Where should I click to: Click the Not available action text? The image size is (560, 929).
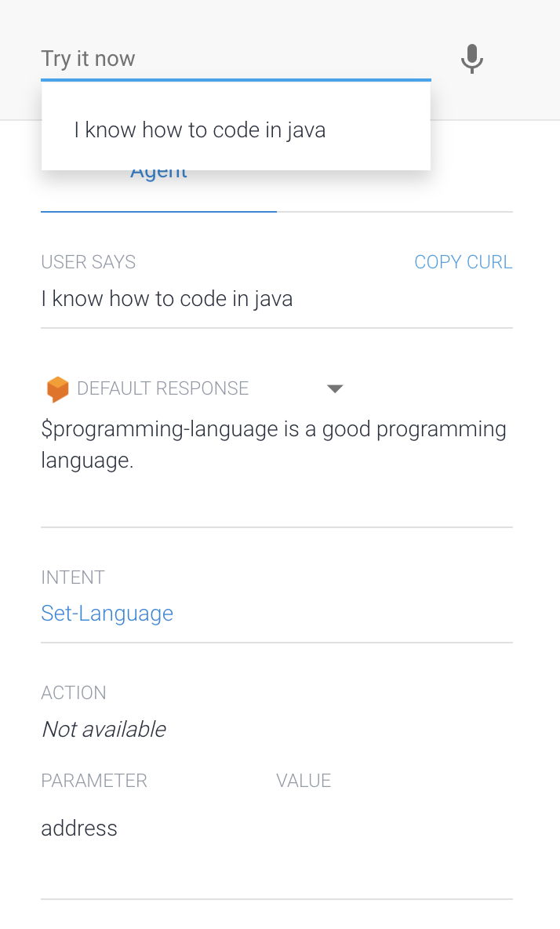tap(103, 729)
